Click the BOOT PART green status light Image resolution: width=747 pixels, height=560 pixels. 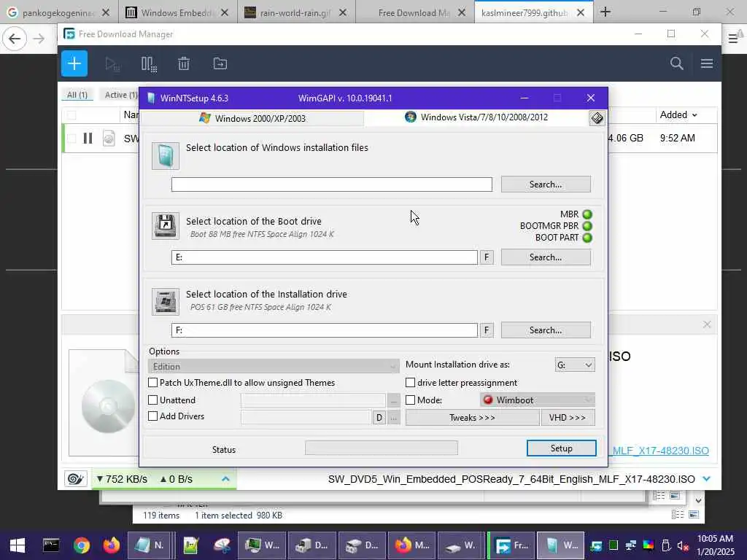tap(587, 238)
